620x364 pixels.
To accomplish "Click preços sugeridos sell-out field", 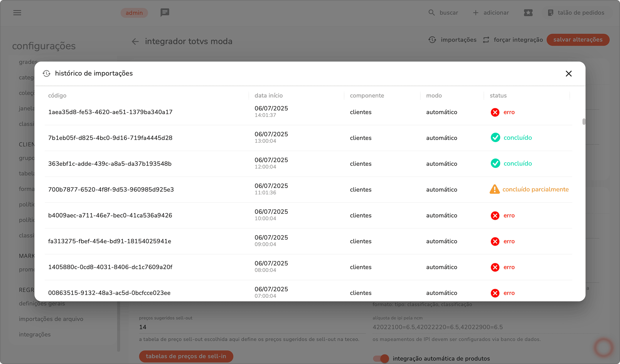I will coord(252,327).
